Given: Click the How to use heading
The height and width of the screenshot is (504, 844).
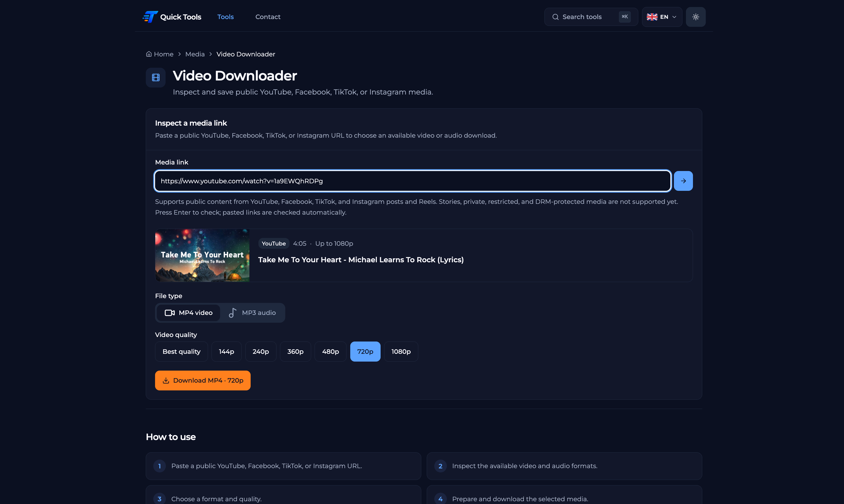Looking at the screenshot, I should tap(171, 437).
